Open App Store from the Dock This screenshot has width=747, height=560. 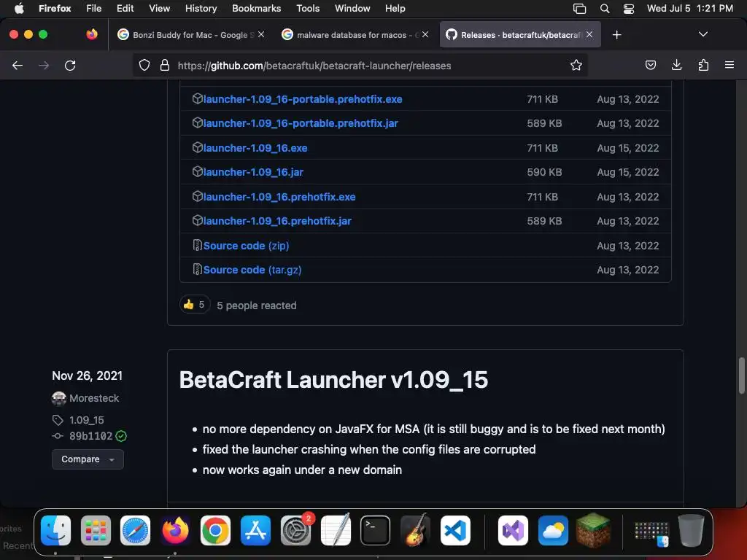tap(255, 530)
